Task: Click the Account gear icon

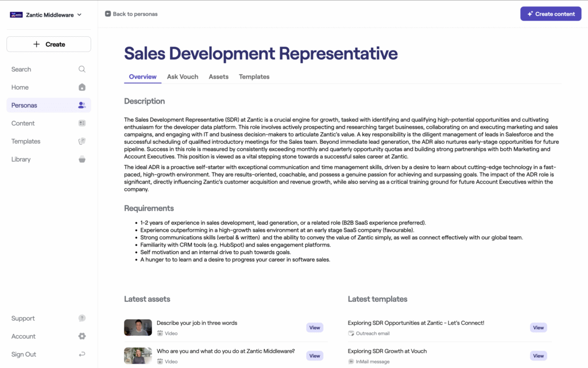Action: click(x=82, y=336)
